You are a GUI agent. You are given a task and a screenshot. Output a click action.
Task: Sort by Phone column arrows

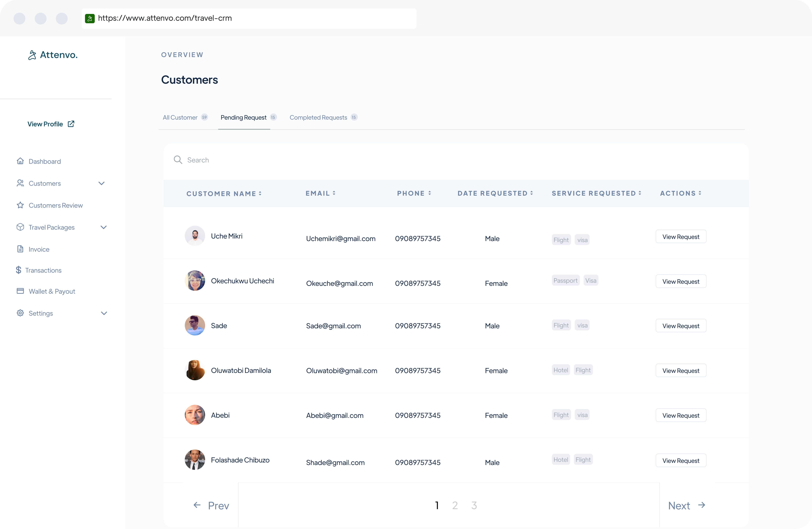click(x=430, y=193)
